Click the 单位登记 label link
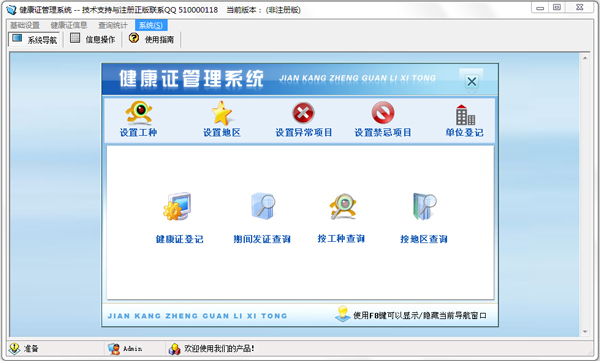The image size is (600, 361). pos(464,132)
